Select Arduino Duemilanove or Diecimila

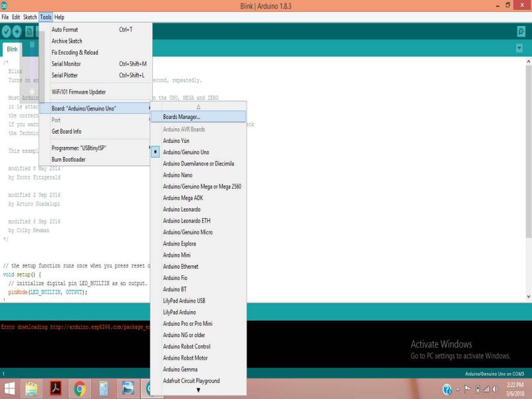click(x=198, y=164)
